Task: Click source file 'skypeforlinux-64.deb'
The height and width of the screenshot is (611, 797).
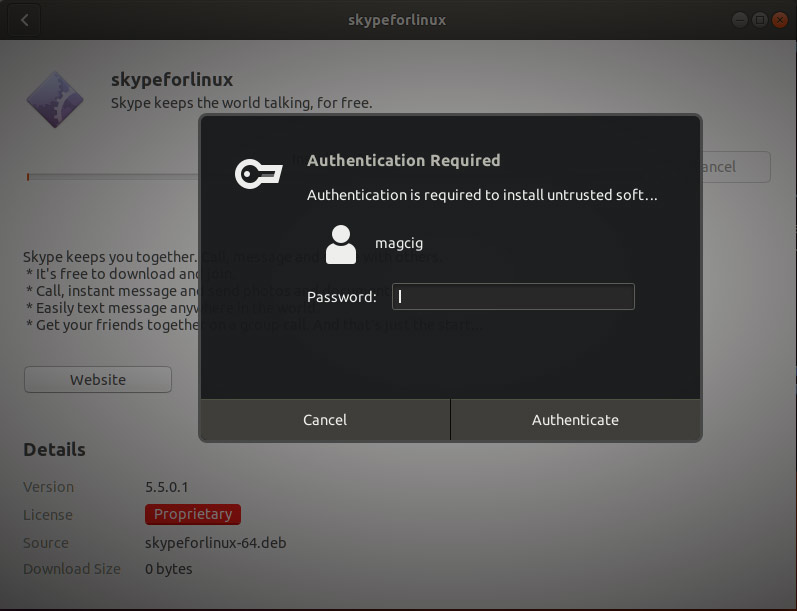Action: [216, 543]
